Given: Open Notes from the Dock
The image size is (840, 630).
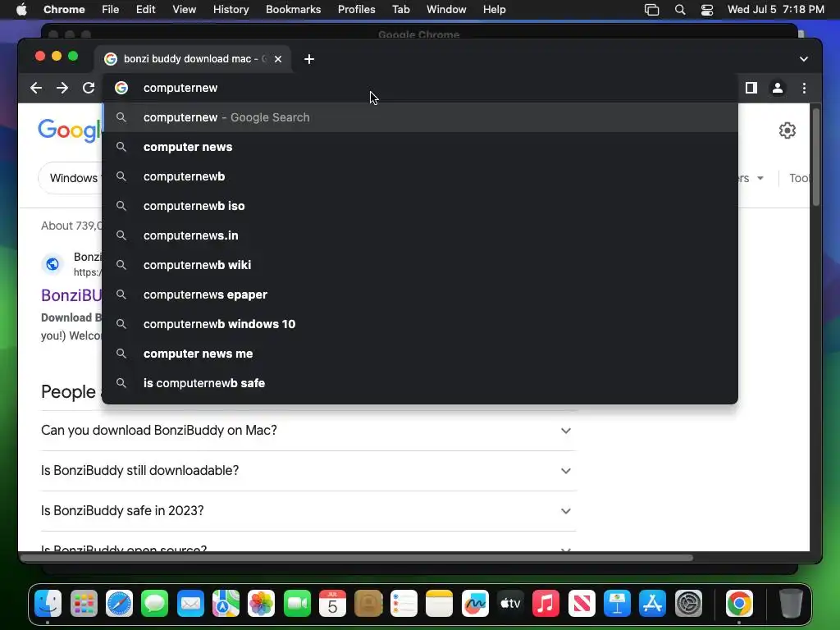Looking at the screenshot, I should (x=440, y=604).
